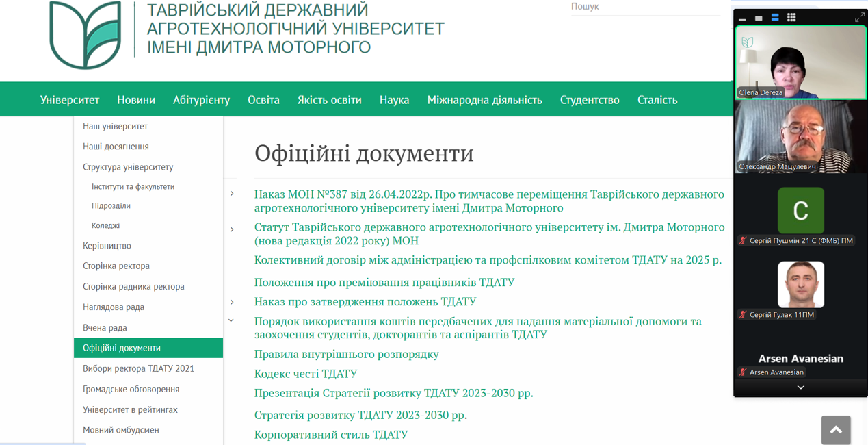The height and width of the screenshot is (445, 868).
Task: Expand arrow next to Статут document
Action: pyautogui.click(x=232, y=229)
